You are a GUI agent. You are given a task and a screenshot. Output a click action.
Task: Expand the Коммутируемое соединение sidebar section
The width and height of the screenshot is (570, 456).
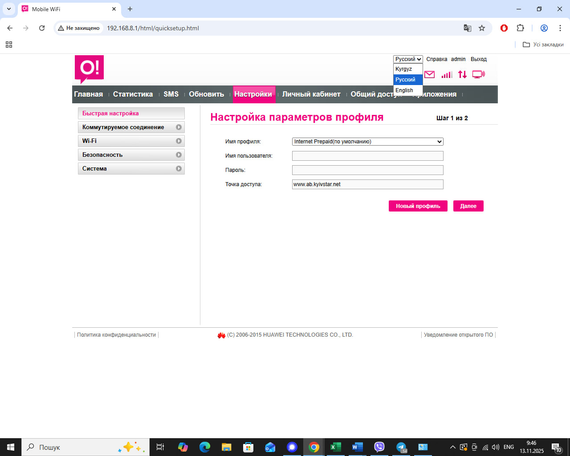[x=131, y=127]
